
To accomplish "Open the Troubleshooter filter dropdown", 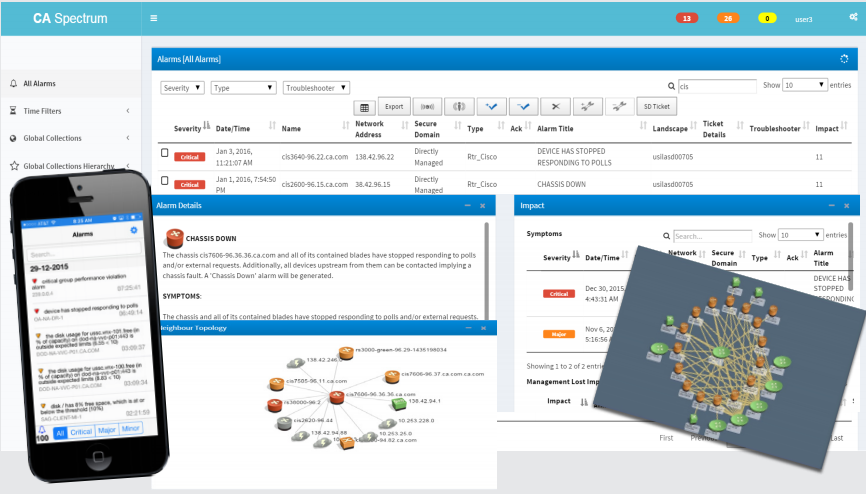I will tap(316, 88).
